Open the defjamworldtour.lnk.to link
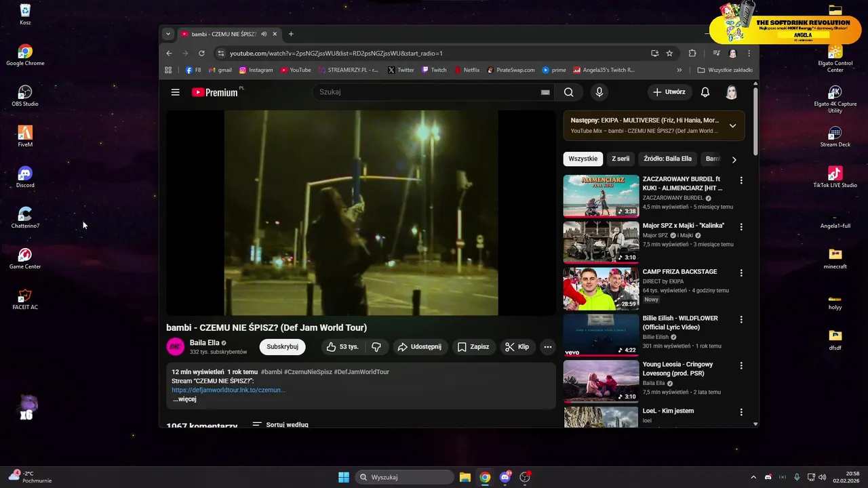The height and width of the screenshot is (488, 868). (229, 390)
